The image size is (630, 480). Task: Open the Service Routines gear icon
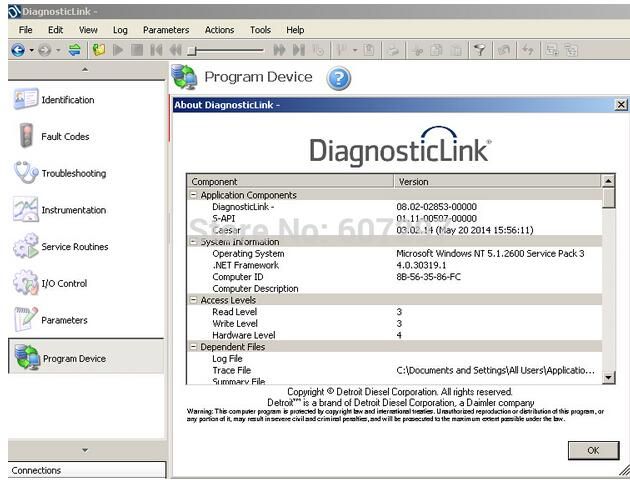pos(26,247)
